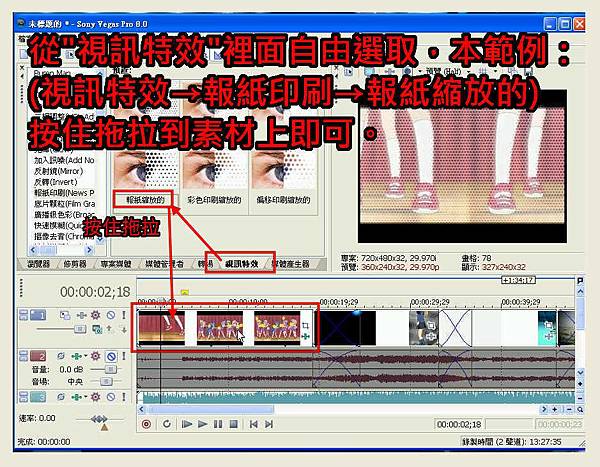Minimize track 1 height button
The height and width of the screenshot is (467, 600).
pyautogui.click(x=23, y=315)
